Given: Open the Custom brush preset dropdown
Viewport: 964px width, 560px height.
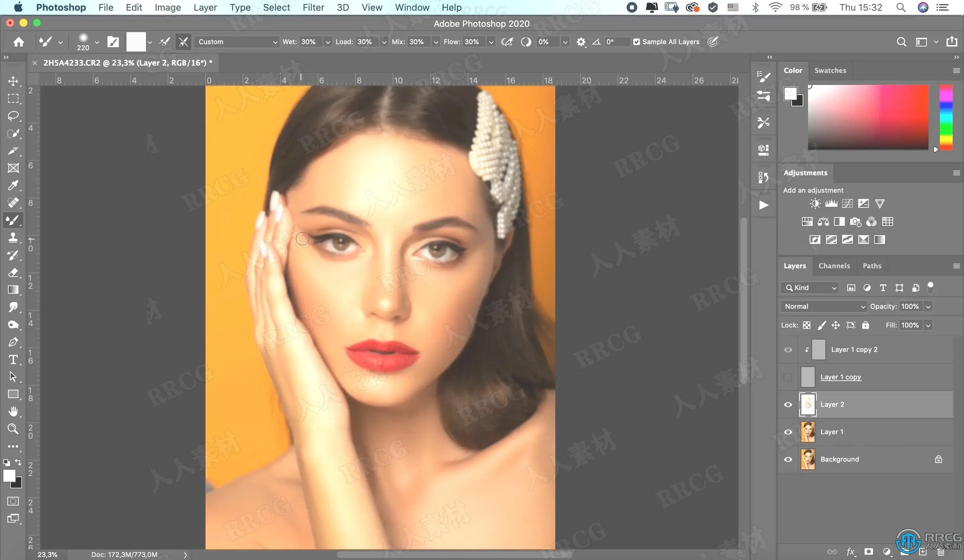Looking at the screenshot, I should point(237,42).
